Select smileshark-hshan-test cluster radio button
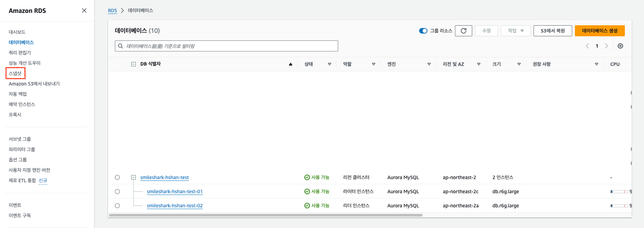Viewport: 644px width, 228px height. [x=117, y=178]
